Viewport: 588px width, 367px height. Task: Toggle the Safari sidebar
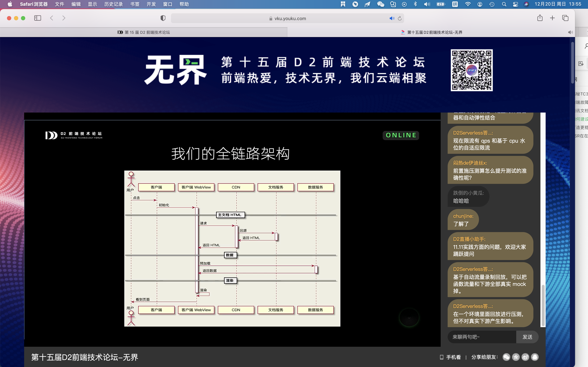(x=38, y=18)
